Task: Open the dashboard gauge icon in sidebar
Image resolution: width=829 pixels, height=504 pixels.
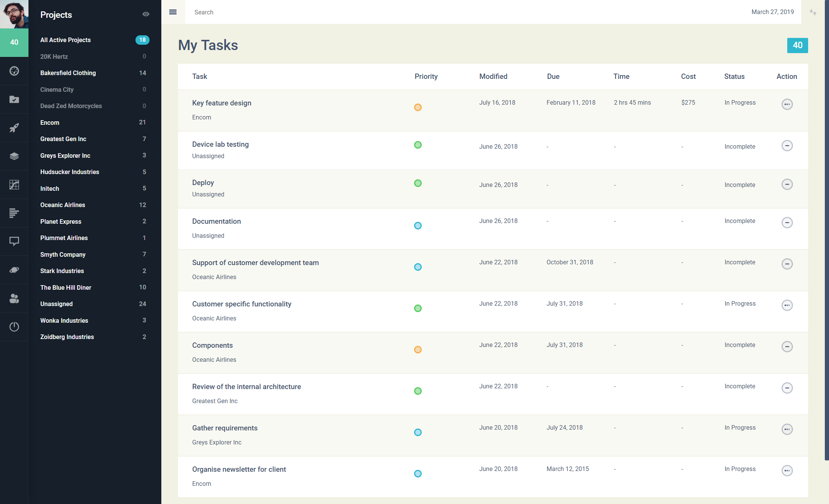Action: 14,71
